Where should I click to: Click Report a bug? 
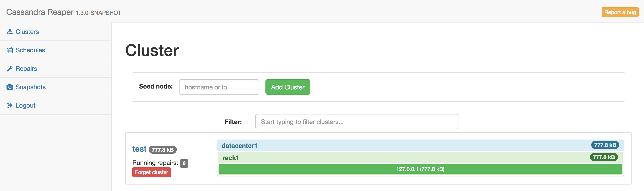(x=620, y=12)
